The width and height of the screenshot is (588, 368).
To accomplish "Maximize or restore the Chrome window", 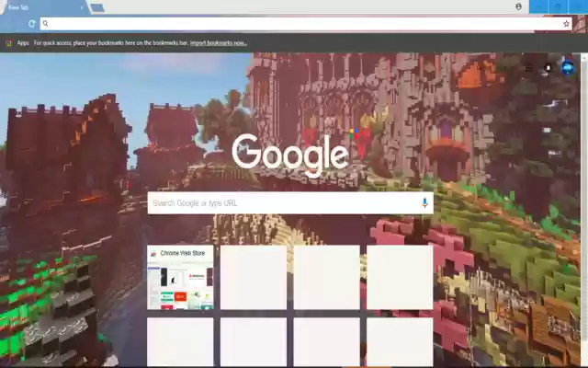I will tap(558, 6).
